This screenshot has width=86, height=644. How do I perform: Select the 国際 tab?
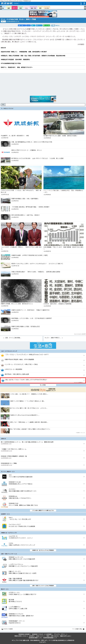point(9,8)
